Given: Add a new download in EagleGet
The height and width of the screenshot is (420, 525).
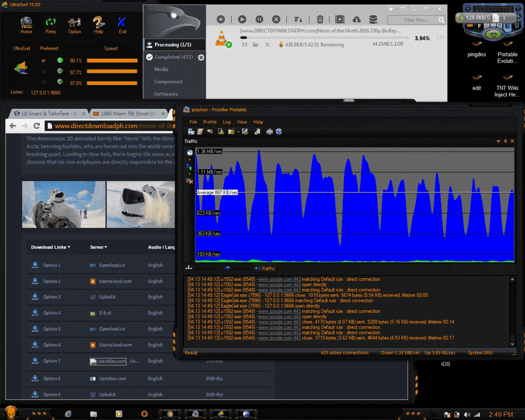Looking at the screenshot, I should [x=221, y=19].
